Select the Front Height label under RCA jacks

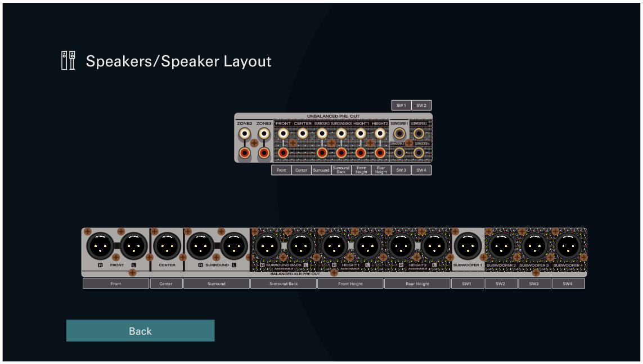coord(361,170)
